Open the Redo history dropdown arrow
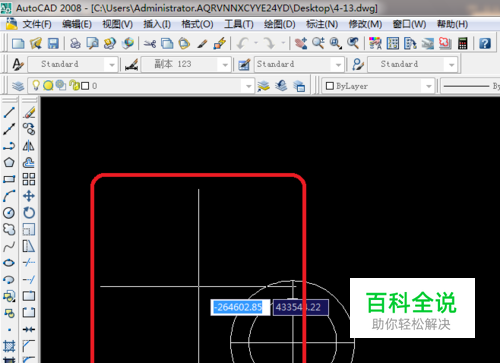This screenshot has width=500, height=363. tap(283, 43)
